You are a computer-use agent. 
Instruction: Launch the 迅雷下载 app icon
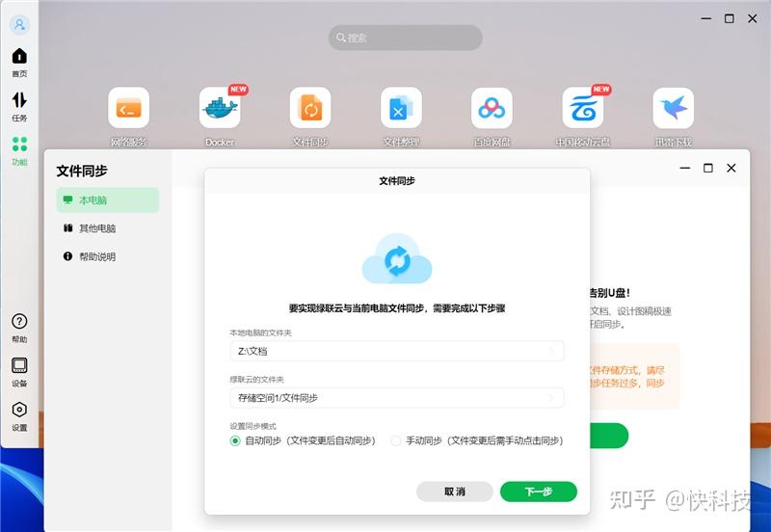(673, 108)
